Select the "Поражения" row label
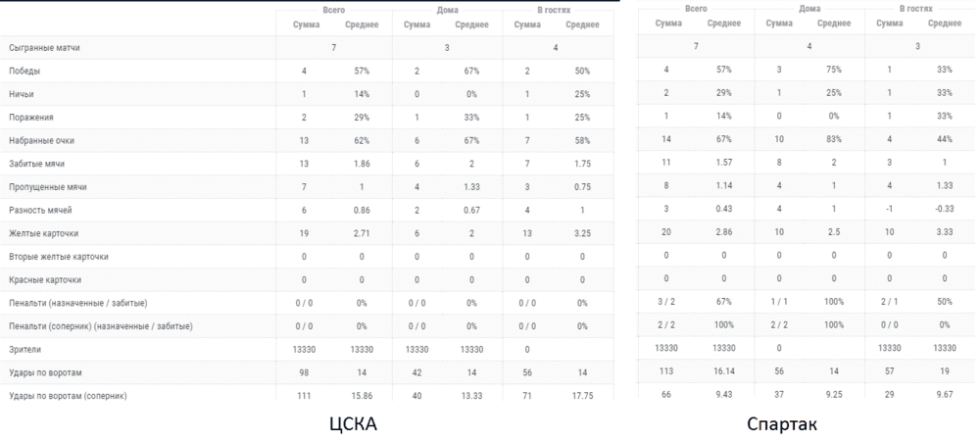This screenshot has width=980, height=441. coord(31,117)
